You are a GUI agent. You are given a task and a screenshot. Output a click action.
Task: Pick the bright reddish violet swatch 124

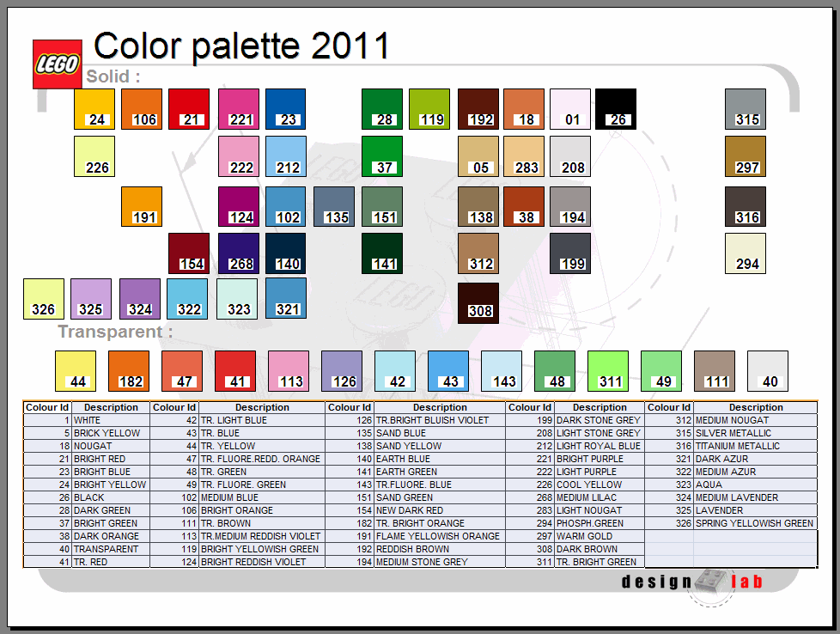coord(239,206)
